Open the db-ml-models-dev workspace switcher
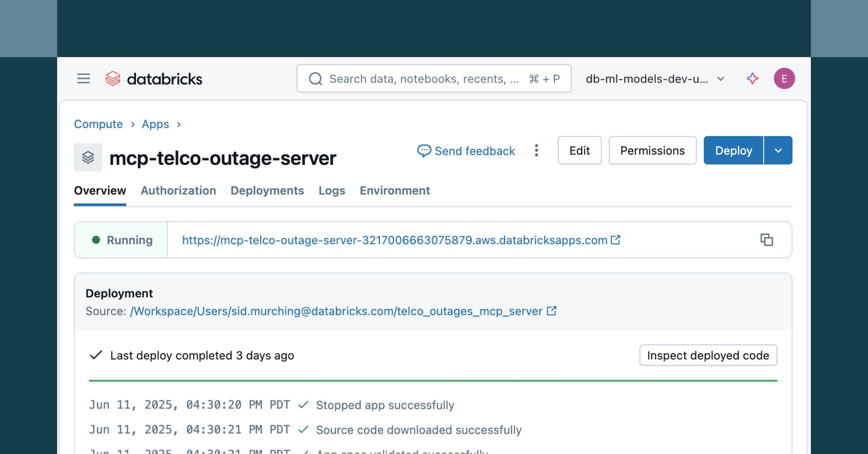Image resolution: width=868 pixels, height=454 pixels. point(655,78)
